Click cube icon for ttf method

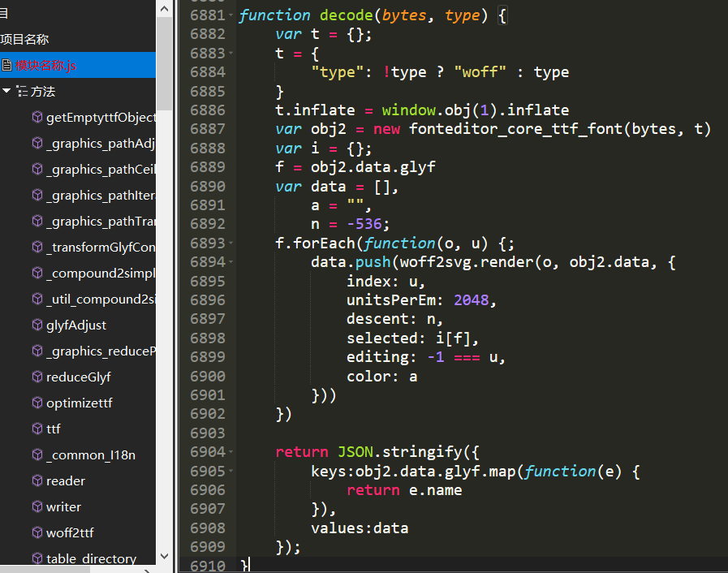coord(37,429)
